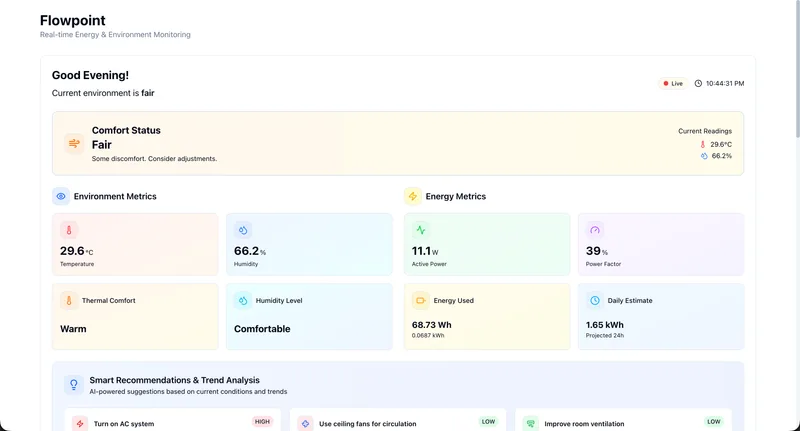The width and height of the screenshot is (800, 431).
Task: Click the Projected 24h label
Action: click(605, 336)
